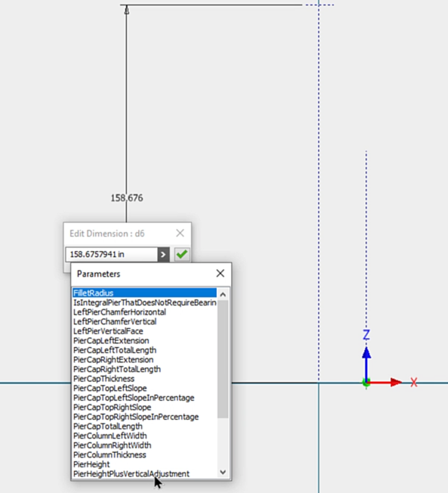The image size is (448, 493).
Task: Open the flyout arrow beside the dimension value
Action: [x=163, y=254]
